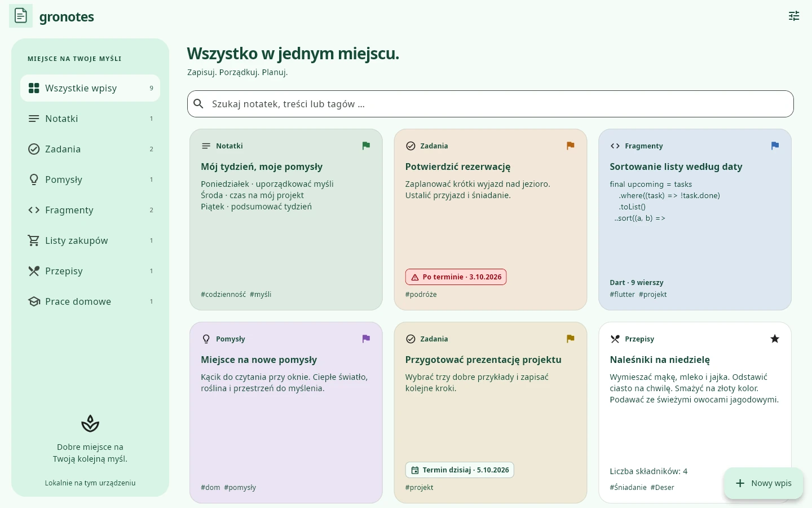This screenshot has height=508, width=812.
Task: Open the Sortowanie listy według daty title
Action: click(x=676, y=167)
